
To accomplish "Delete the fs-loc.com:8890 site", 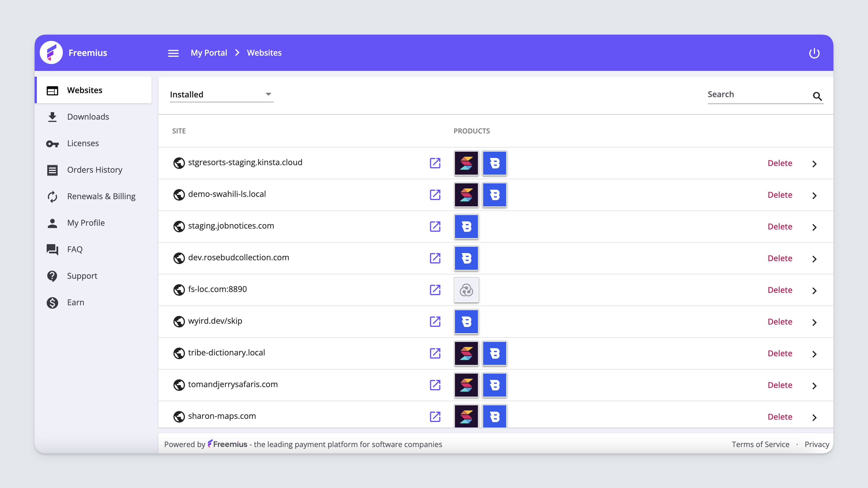I will (780, 290).
